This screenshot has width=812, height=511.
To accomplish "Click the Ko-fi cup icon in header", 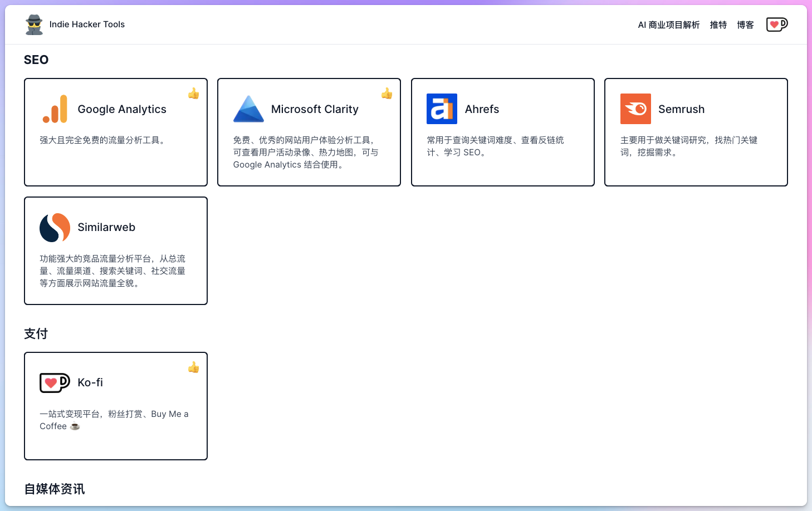I will click(x=777, y=24).
